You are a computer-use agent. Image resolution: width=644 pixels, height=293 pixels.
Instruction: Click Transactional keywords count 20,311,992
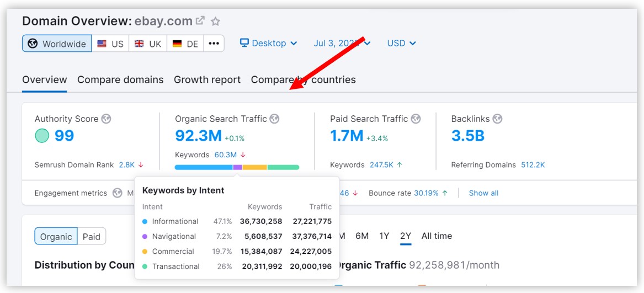(x=262, y=267)
